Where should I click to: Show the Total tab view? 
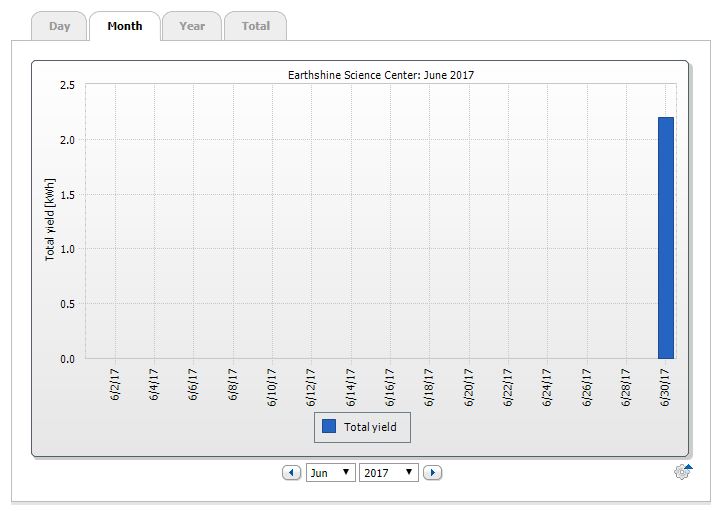(256, 26)
